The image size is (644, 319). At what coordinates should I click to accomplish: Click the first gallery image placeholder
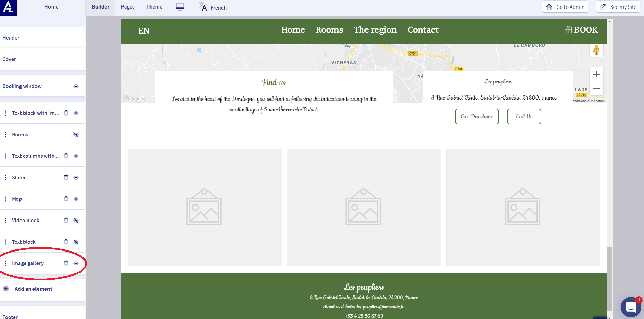pos(205,207)
